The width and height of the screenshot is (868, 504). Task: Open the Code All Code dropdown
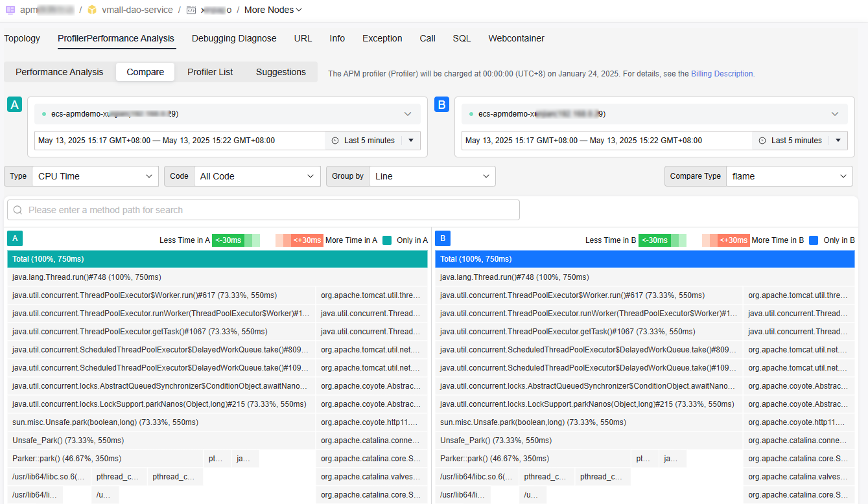coord(257,176)
